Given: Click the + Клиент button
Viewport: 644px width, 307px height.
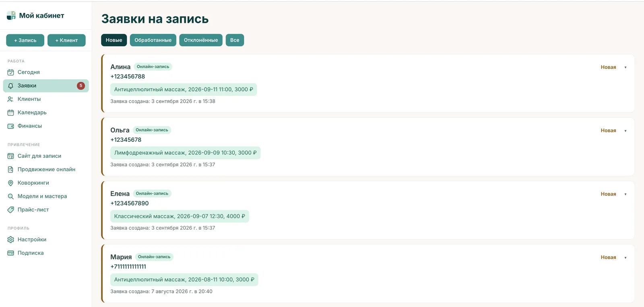Looking at the screenshot, I should 66,40.
